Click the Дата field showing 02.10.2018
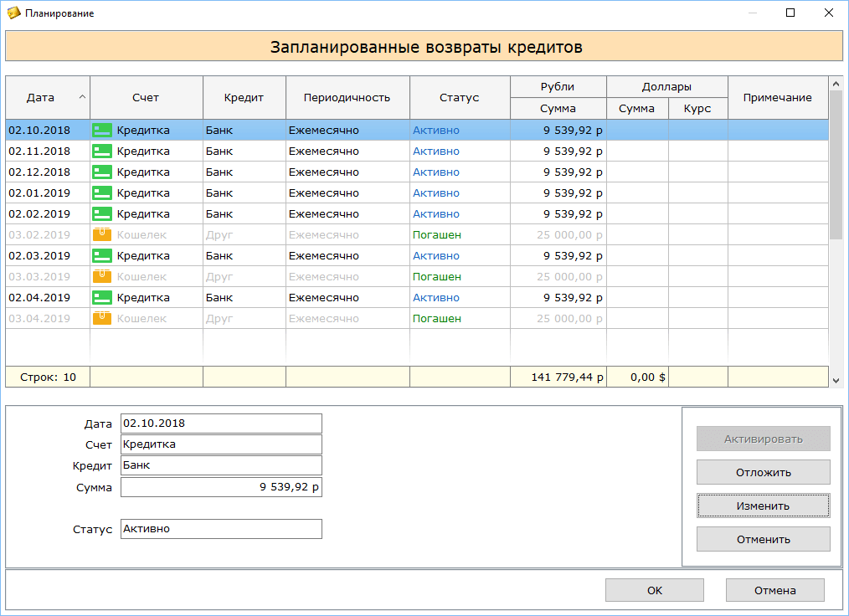The image size is (849, 616). [x=221, y=423]
